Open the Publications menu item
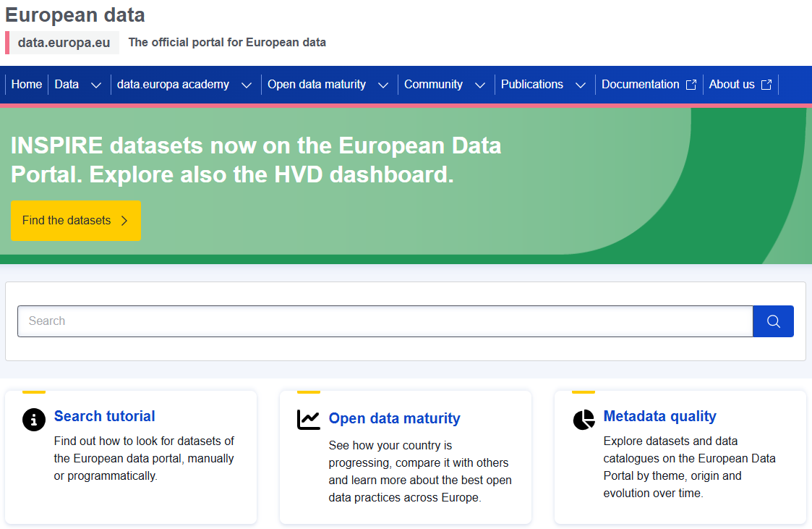Viewport: 812px width, 529px height. [x=532, y=85]
